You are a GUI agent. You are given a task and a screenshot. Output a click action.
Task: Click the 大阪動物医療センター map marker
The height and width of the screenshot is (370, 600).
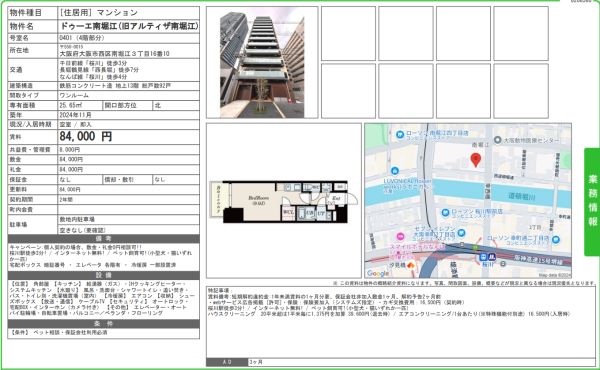pyautogui.click(x=497, y=140)
